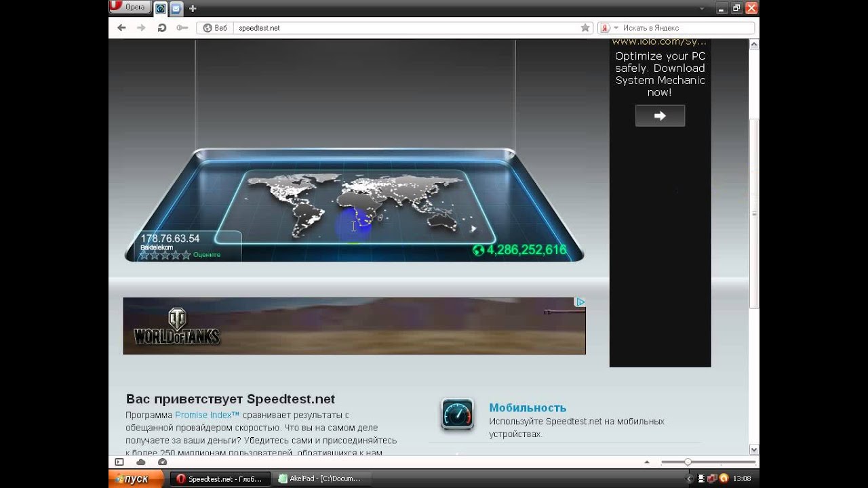The width and height of the screenshot is (868, 488).
Task: Open the password wand key icon
Action: (182, 28)
